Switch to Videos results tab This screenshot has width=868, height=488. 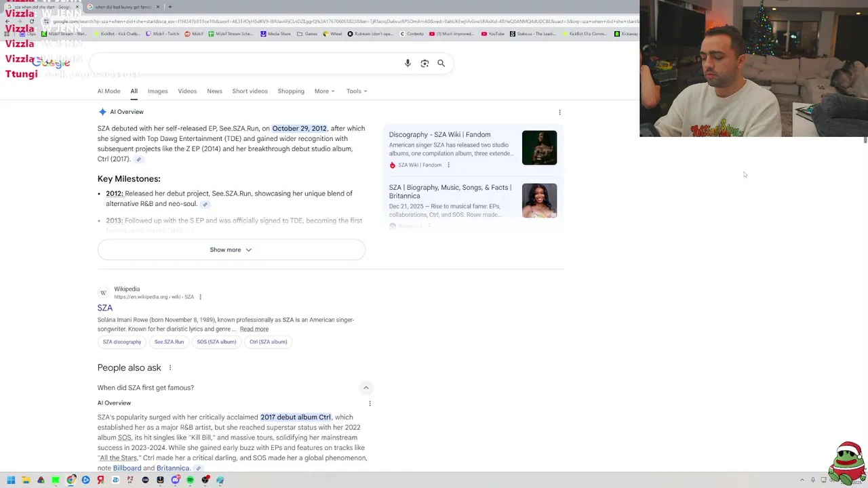click(x=187, y=91)
